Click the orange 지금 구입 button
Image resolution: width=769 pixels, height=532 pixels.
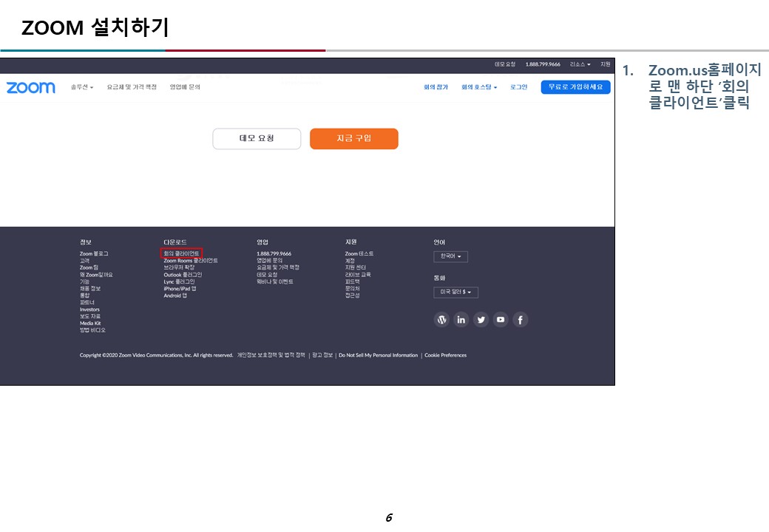[354, 139]
